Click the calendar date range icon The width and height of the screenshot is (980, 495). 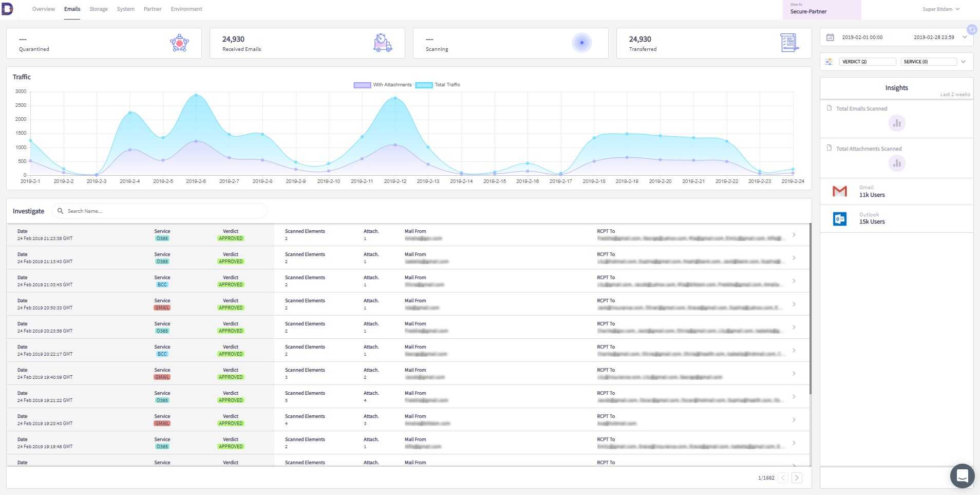[x=830, y=38]
